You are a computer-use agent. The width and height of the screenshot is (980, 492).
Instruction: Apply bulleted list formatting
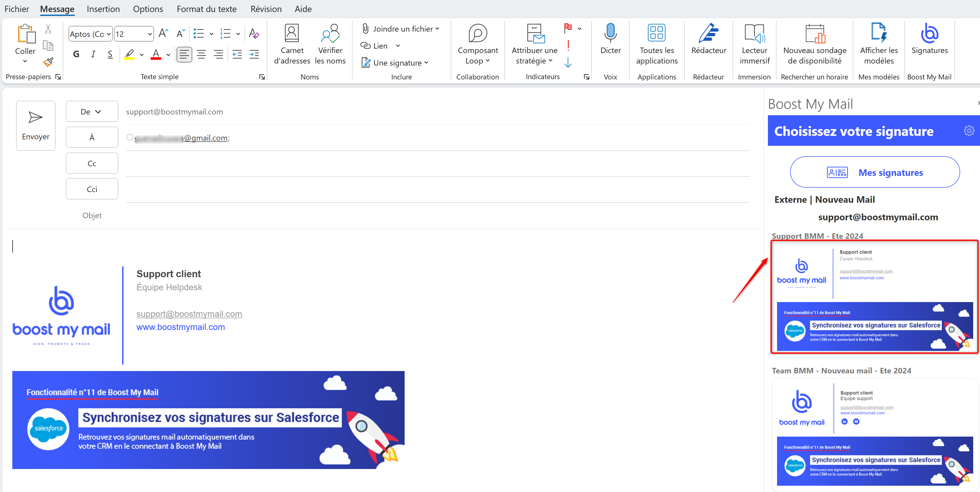click(x=199, y=33)
